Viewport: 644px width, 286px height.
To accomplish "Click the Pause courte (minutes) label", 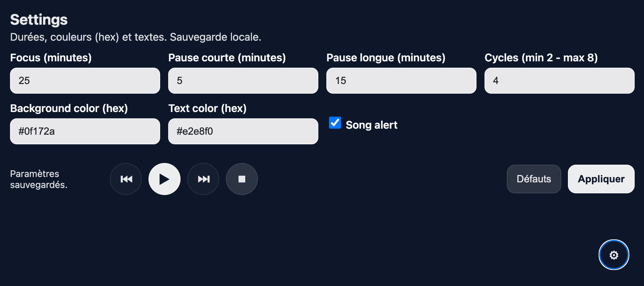I will click(227, 57).
